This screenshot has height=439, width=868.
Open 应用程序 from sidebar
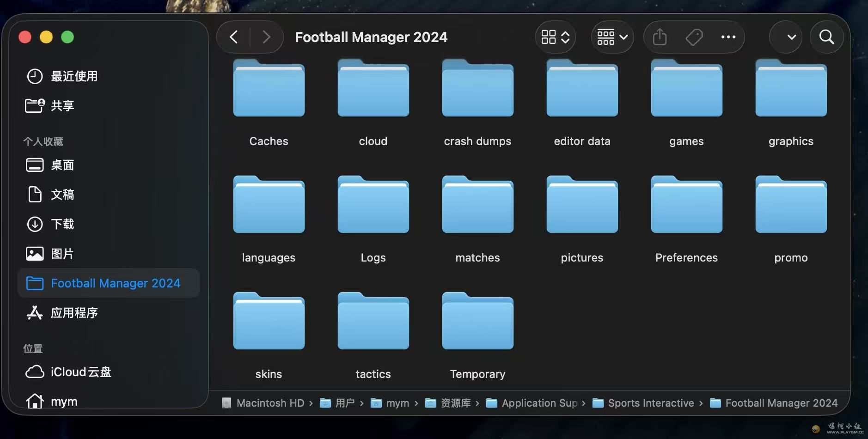tap(74, 313)
